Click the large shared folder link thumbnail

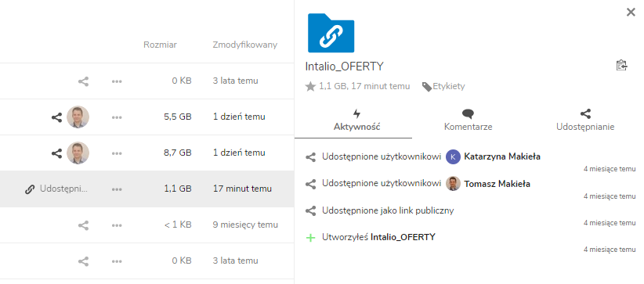[x=331, y=33]
